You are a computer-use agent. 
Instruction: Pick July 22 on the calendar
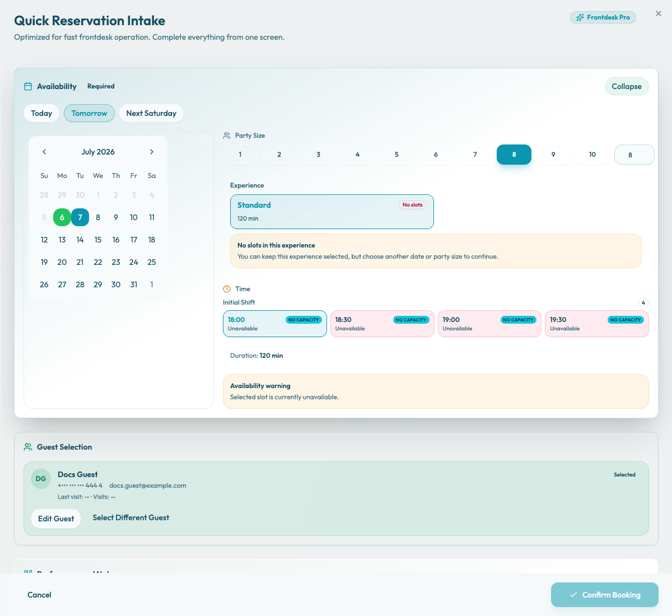[98, 262]
